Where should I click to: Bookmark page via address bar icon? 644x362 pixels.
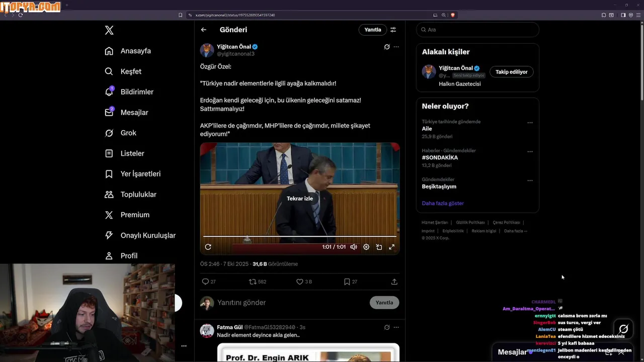point(181,15)
